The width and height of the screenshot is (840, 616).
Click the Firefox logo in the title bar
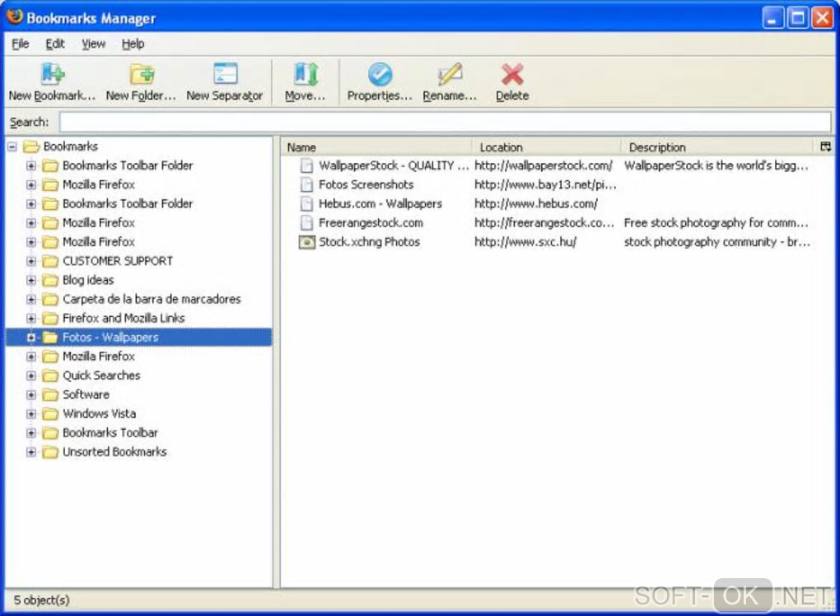coord(15,17)
